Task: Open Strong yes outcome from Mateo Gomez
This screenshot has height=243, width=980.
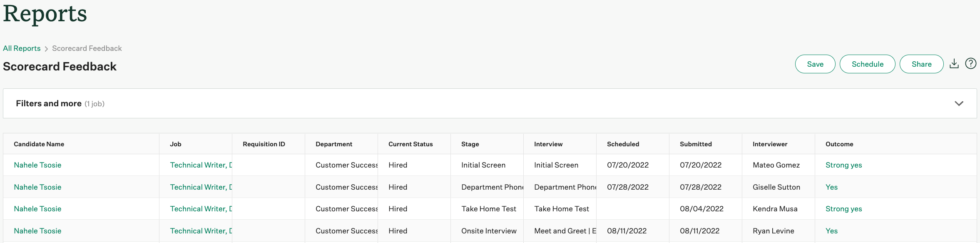Action: pyautogui.click(x=843, y=165)
